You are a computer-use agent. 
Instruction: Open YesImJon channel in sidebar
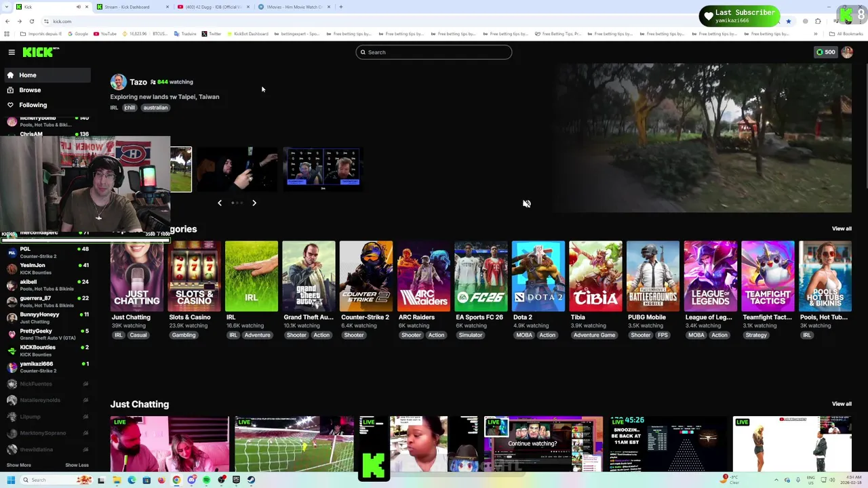(x=46, y=268)
